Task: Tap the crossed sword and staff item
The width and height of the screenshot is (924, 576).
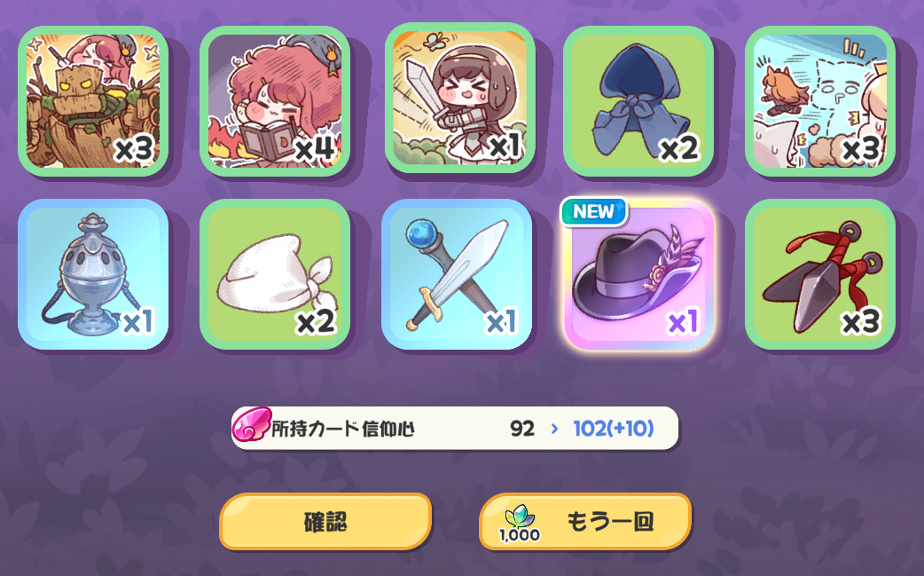Action: 457,274
